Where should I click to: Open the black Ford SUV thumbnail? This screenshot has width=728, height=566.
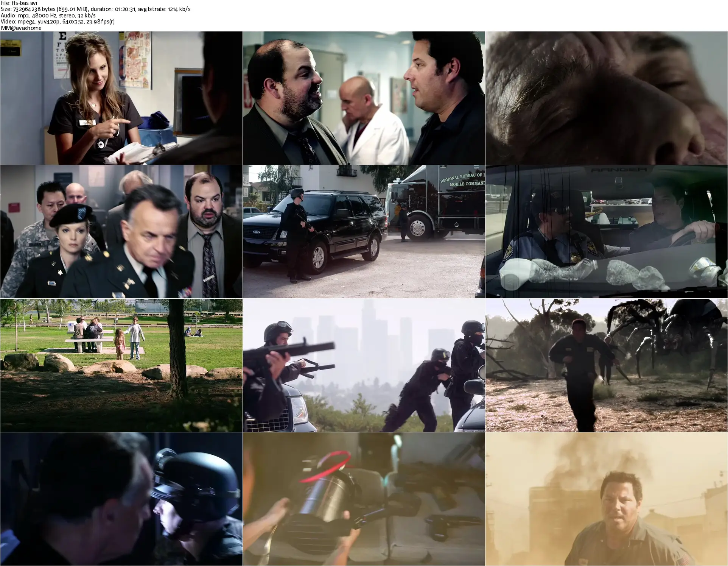[x=364, y=231]
